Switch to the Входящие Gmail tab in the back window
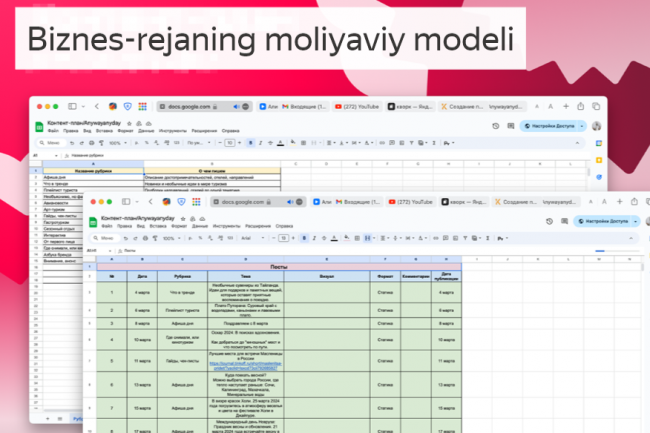Image resolution: width=650 pixels, height=433 pixels. coord(305,106)
